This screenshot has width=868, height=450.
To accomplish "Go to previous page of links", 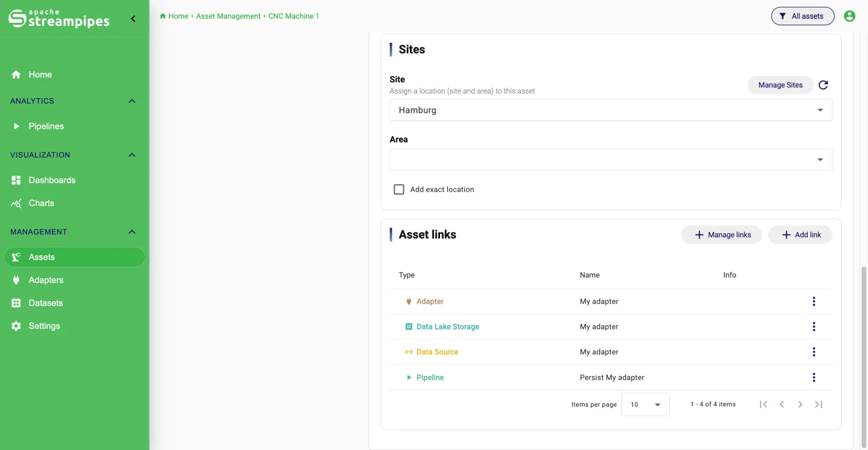I will [782, 404].
